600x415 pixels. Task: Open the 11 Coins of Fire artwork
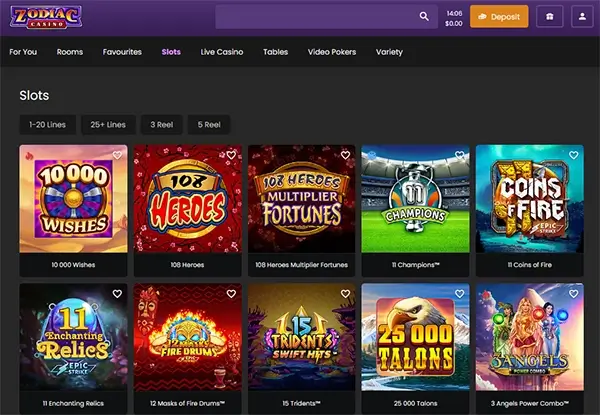coord(530,199)
